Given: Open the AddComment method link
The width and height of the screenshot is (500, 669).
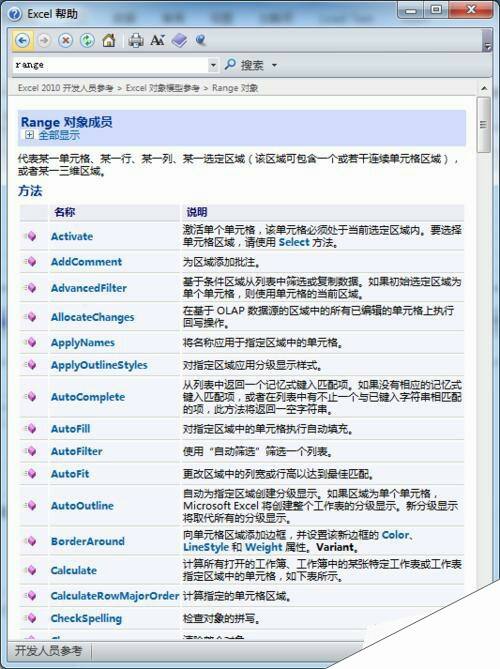Looking at the screenshot, I should [x=86, y=262].
